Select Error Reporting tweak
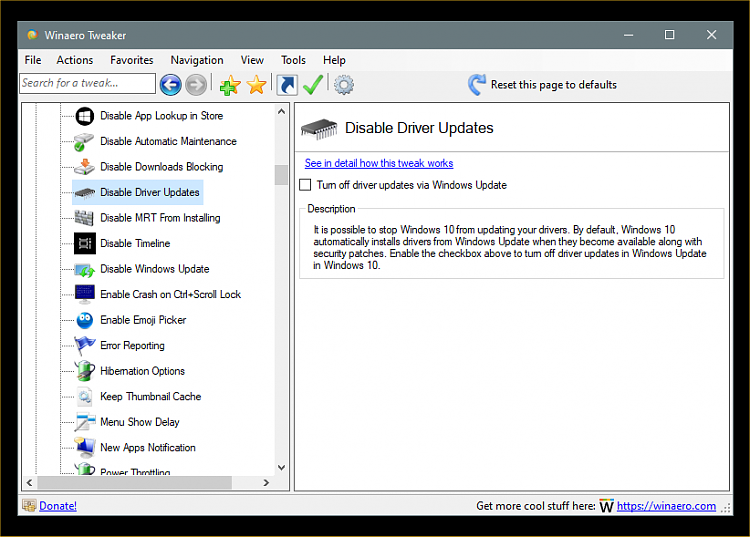Viewport: 750px width, 537px height. [x=132, y=346]
